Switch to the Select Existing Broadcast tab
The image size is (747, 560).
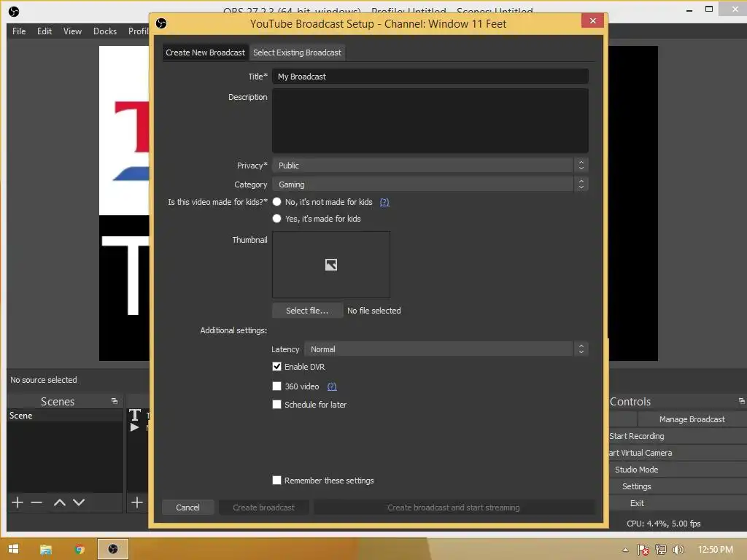[x=298, y=52]
